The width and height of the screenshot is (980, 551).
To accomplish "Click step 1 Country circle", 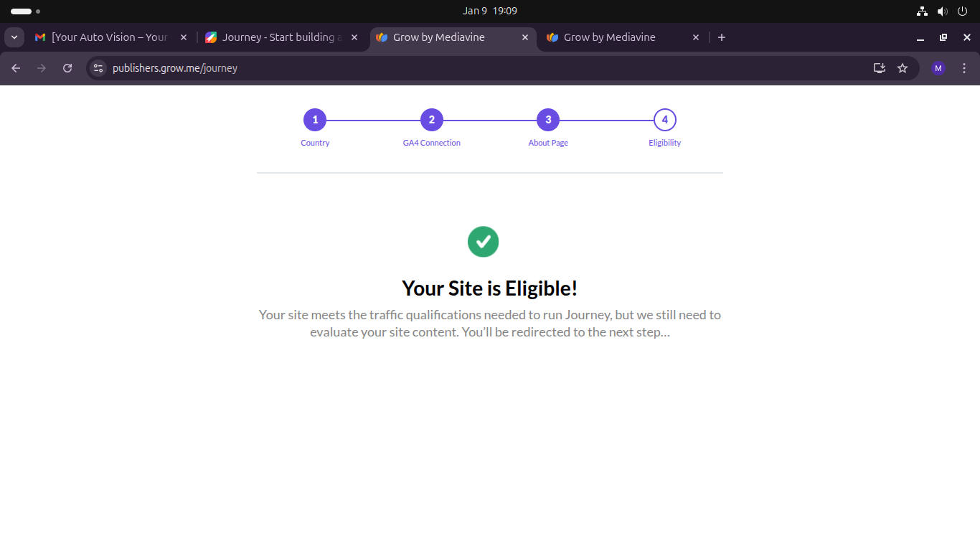I will 315,120.
